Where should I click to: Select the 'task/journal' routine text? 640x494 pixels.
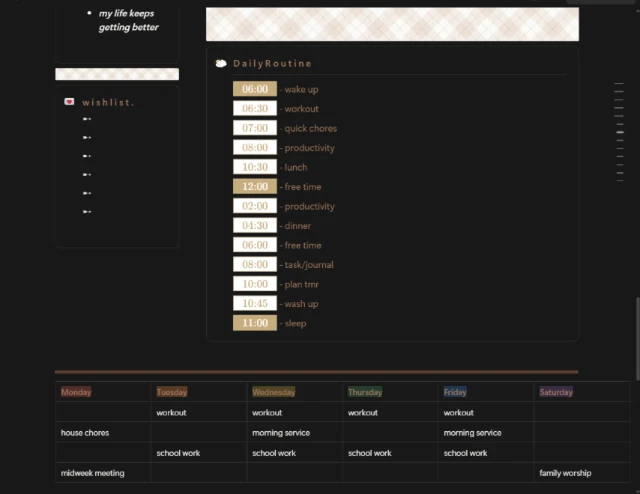point(309,265)
